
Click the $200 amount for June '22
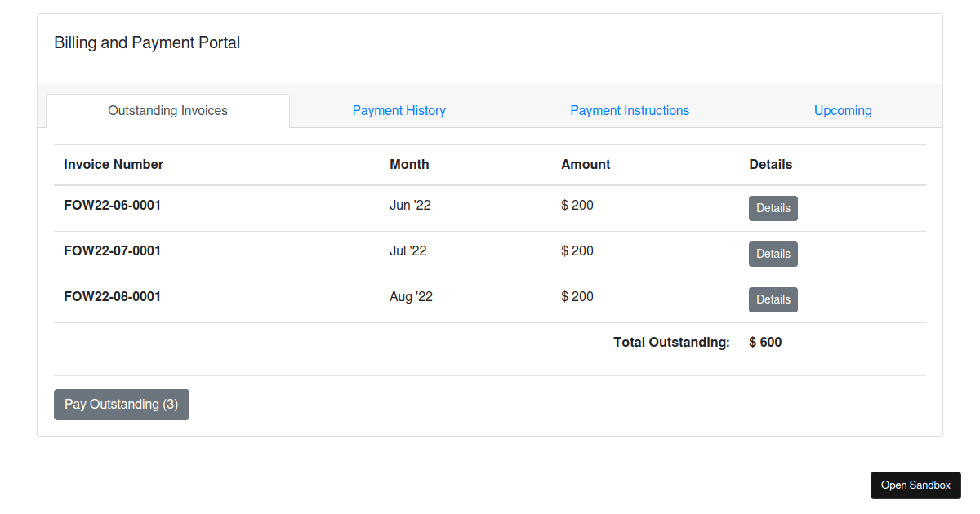click(577, 205)
